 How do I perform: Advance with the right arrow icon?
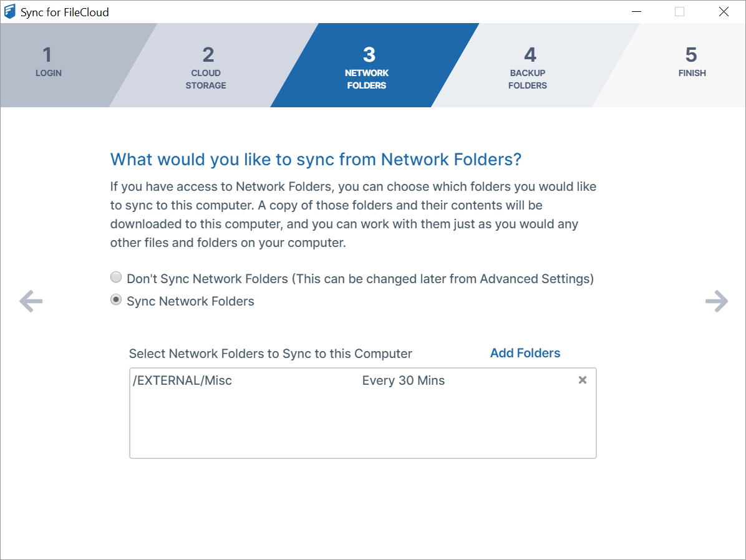tap(716, 302)
